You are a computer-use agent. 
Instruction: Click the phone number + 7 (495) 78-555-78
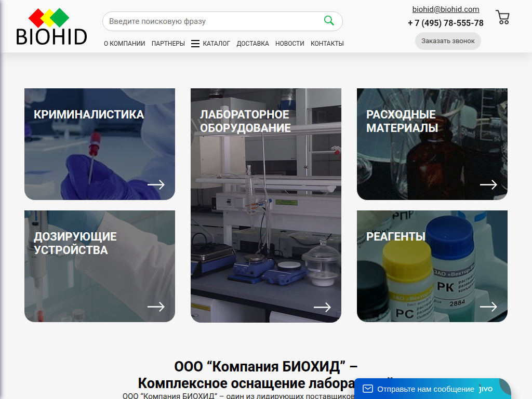tap(445, 23)
